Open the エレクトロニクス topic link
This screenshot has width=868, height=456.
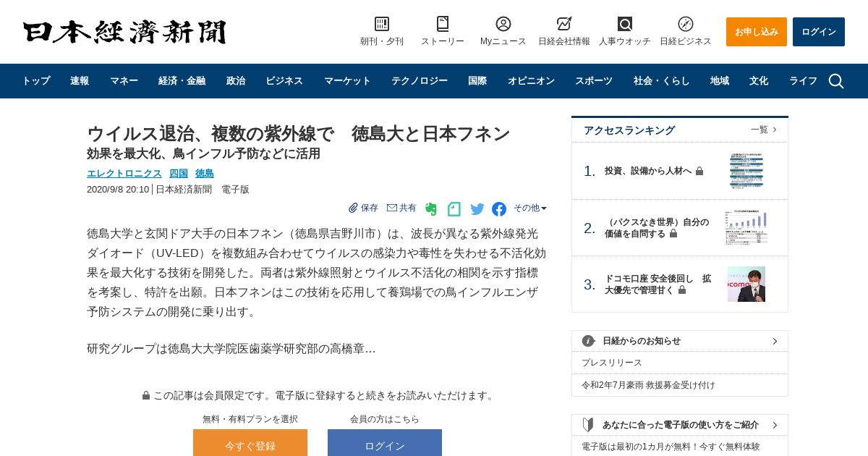point(124,173)
